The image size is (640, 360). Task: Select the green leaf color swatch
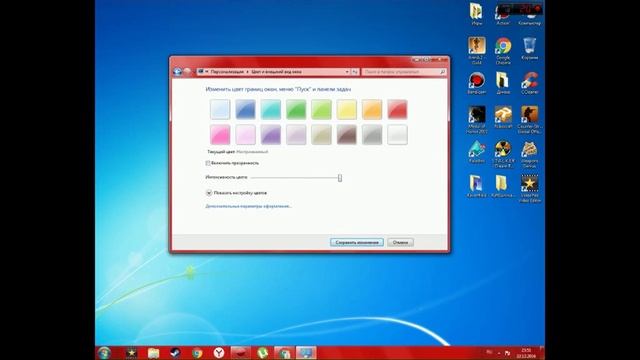pyautogui.click(x=296, y=109)
